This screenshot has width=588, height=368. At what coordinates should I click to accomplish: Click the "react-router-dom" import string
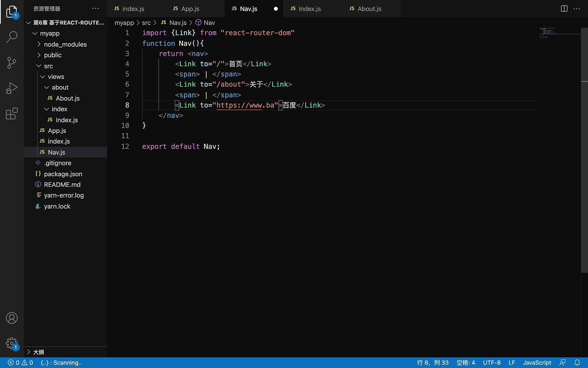click(x=257, y=33)
